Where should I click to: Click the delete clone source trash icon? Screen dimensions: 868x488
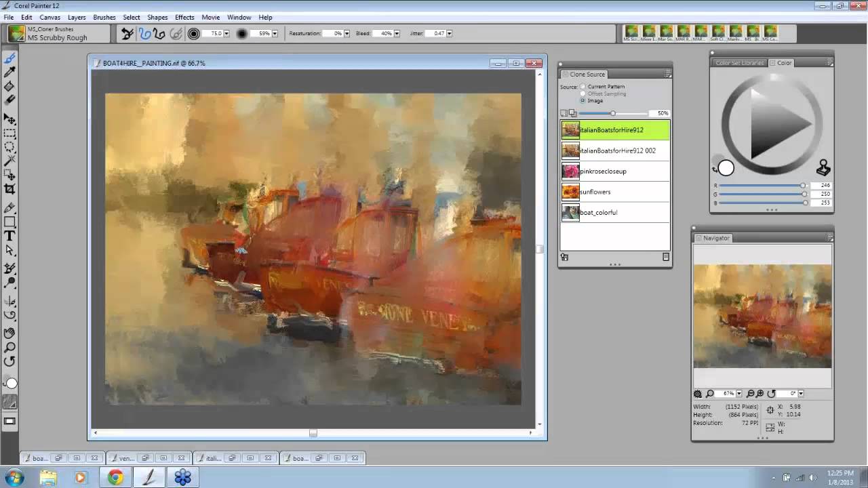pos(665,257)
